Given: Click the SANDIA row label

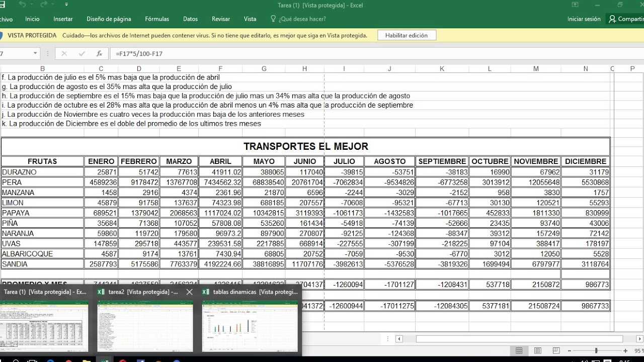Looking at the screenshot, I should 42,264.
